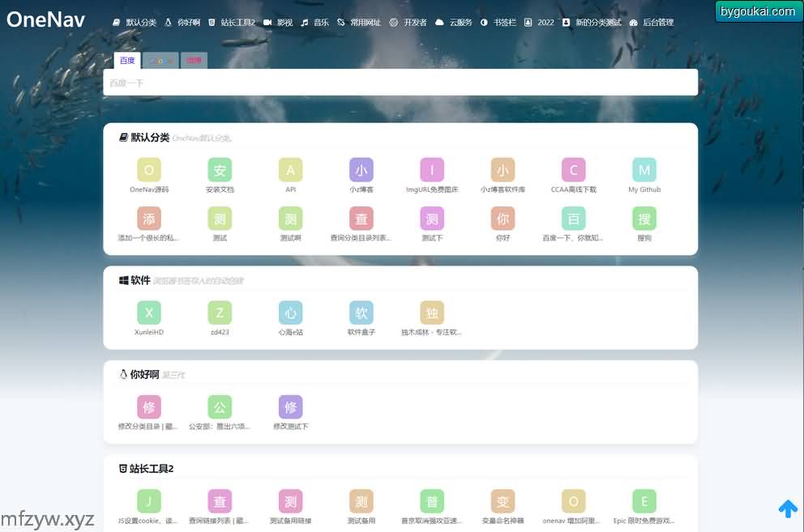
Task: Open the zd423 bookmark icon
Action: (220, 313)
